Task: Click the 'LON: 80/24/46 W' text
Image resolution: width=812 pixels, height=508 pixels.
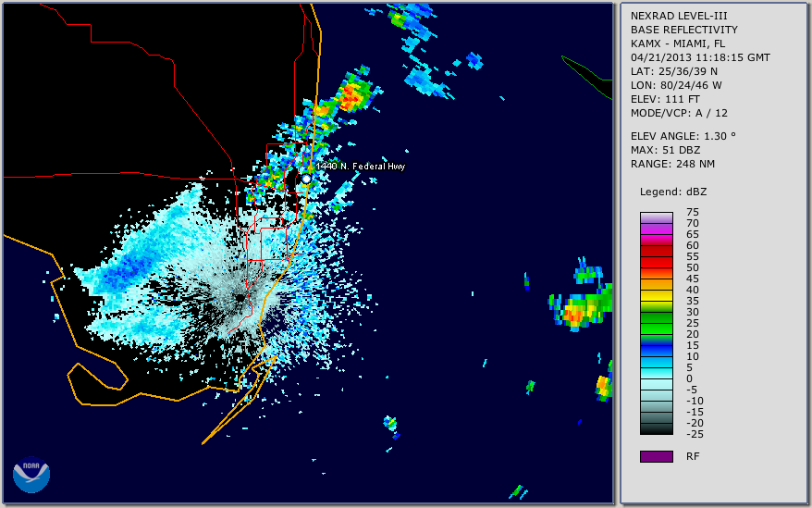Action: pos(676,85)
